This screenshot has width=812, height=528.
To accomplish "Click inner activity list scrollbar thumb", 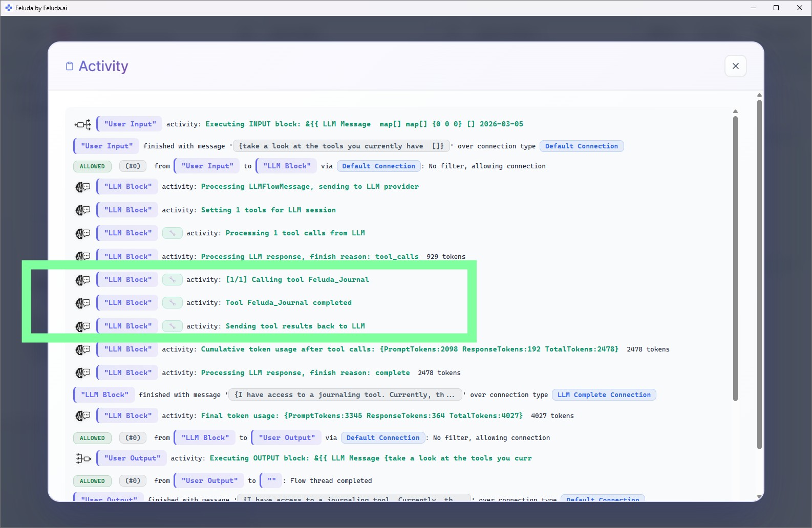I will 735,258.
